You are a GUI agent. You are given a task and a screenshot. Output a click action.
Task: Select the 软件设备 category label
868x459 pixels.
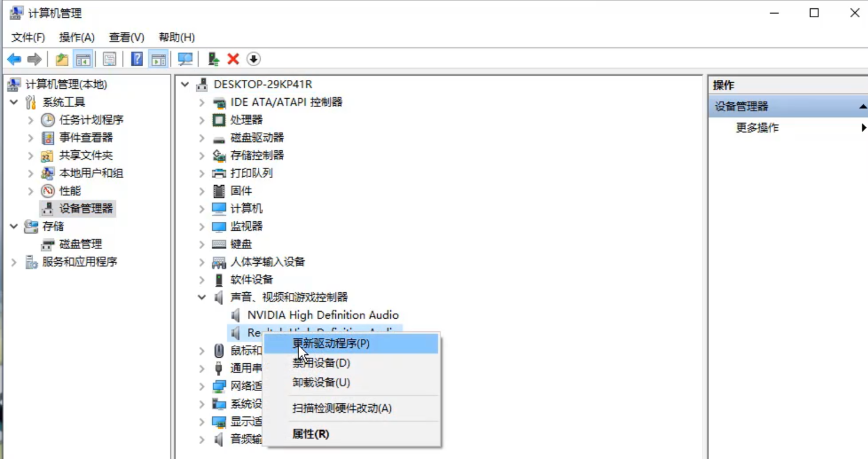coord(252,280)
